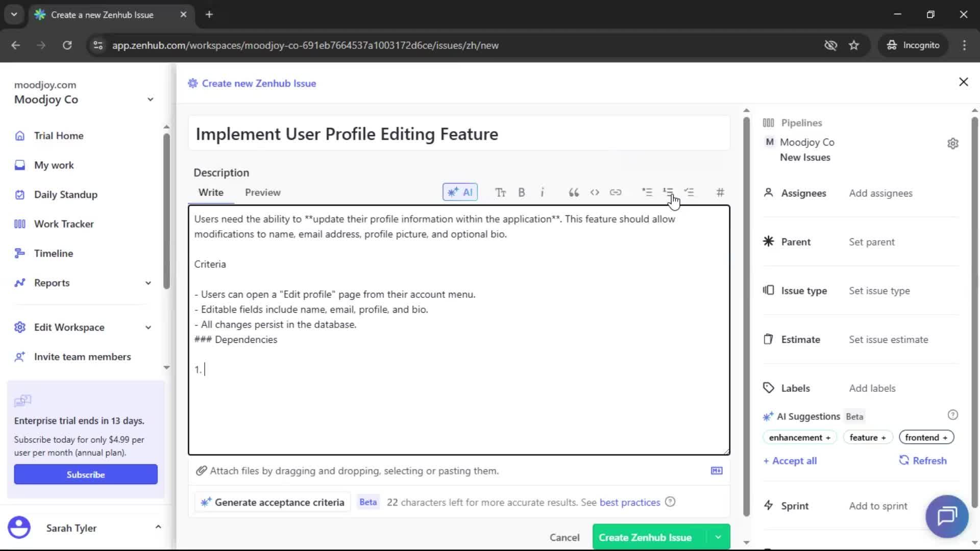Open the AI writing assistant
This screenshot has height=551, width=980.
tap(460, 192)
